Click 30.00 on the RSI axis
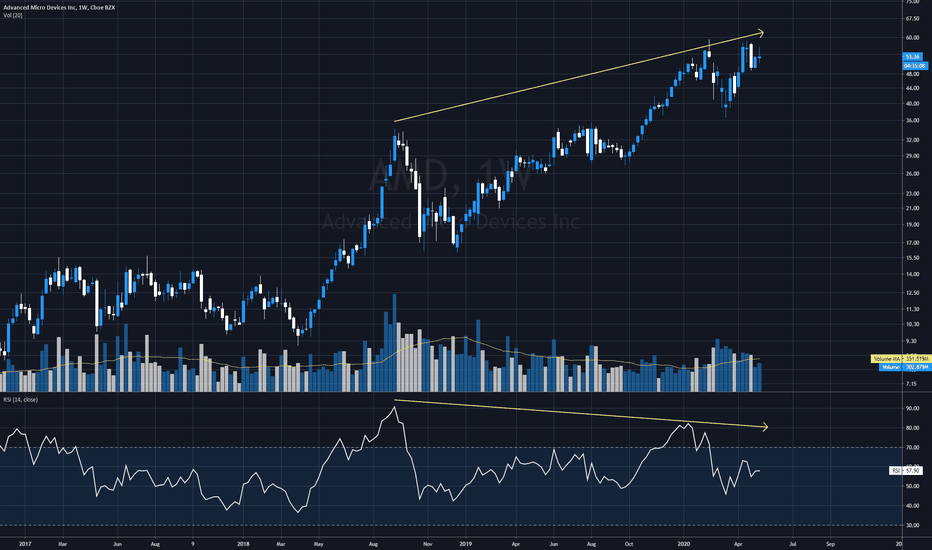Screen dimensions: 932x550 (912, 526)
